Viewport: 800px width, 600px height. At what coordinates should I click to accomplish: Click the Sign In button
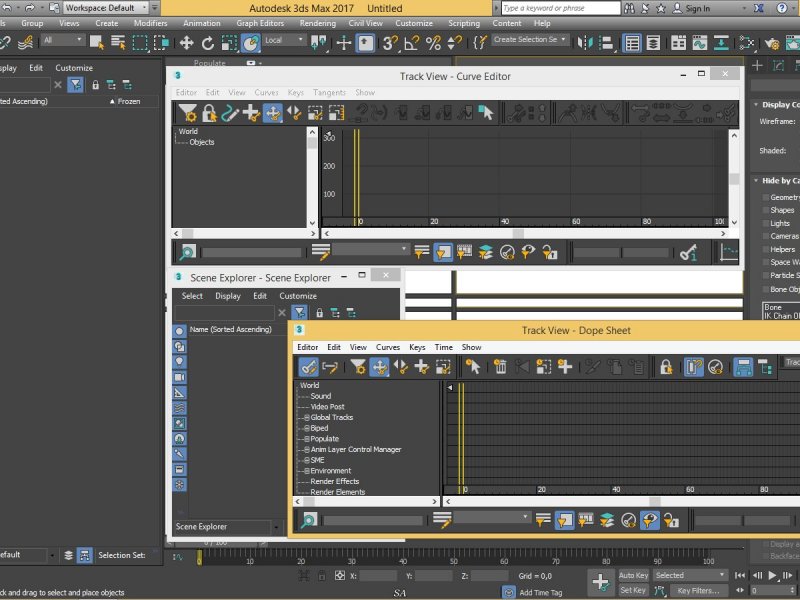pyautogui.click(x=691, y=8)
